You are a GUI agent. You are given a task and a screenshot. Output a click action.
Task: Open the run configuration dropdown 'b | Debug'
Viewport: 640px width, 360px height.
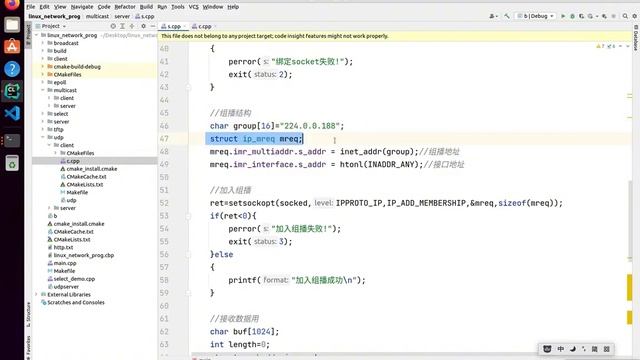click(536, 16)
